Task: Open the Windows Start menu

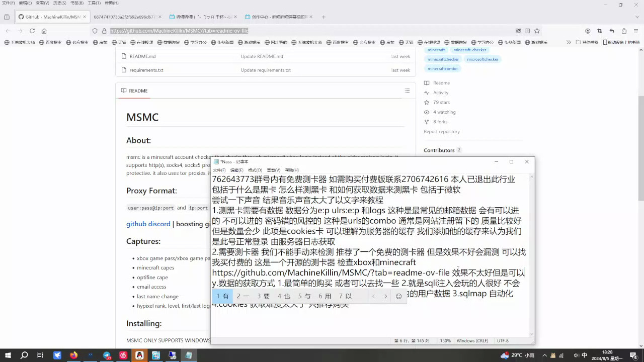Action: (x=8, y=355)
